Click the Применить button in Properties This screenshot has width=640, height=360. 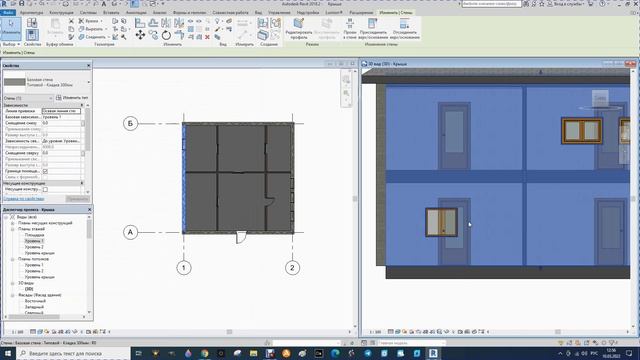tap(77, 199)
